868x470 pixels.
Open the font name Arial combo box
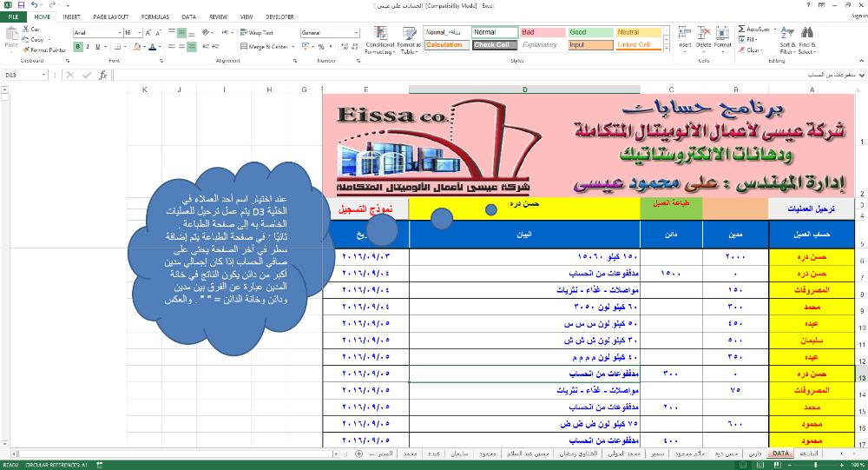point(97,33)
